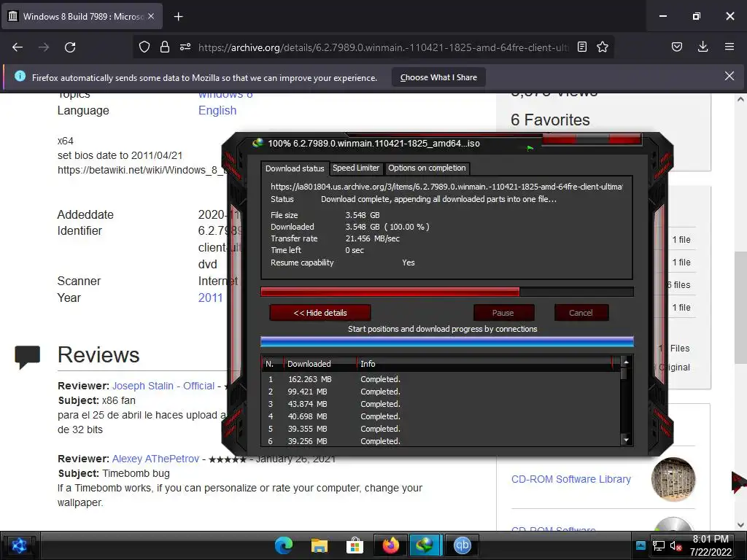Switch to Firefox taskbar icon
The width and height of the screenshot is (747, 560).
tap(390, 545)
